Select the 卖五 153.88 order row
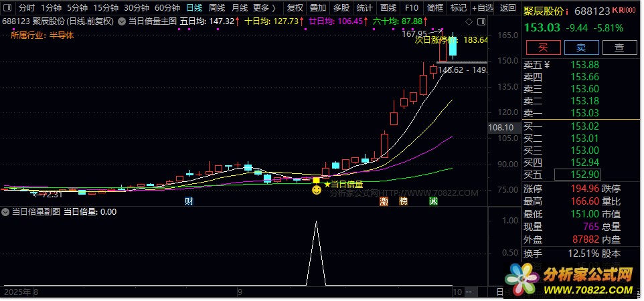 coord(562,65)
